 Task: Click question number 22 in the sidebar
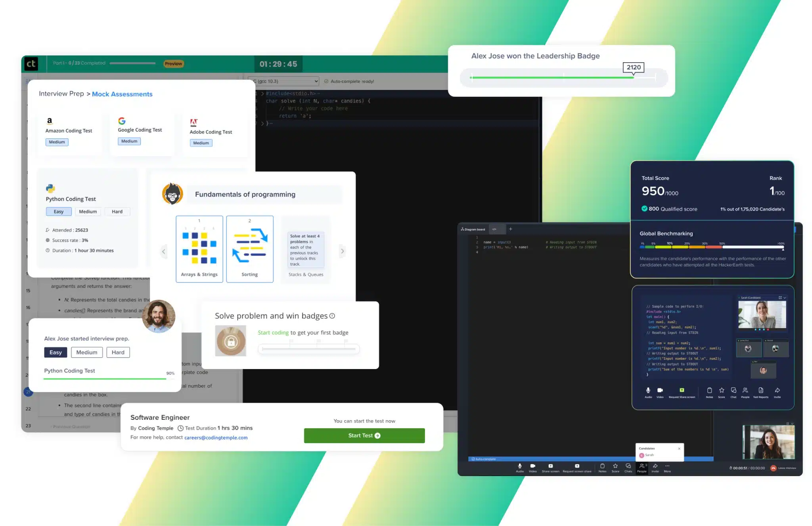[x=28, y=409]
